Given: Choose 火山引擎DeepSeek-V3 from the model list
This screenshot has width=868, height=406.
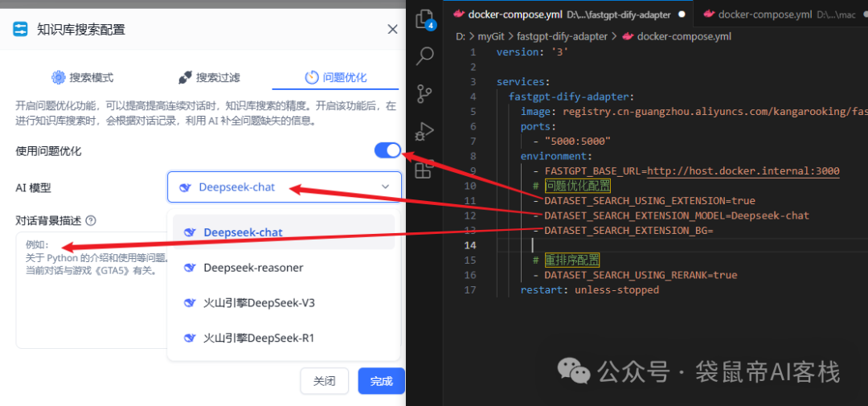Looking at the screenshot, I should click(x=284, y=303).
